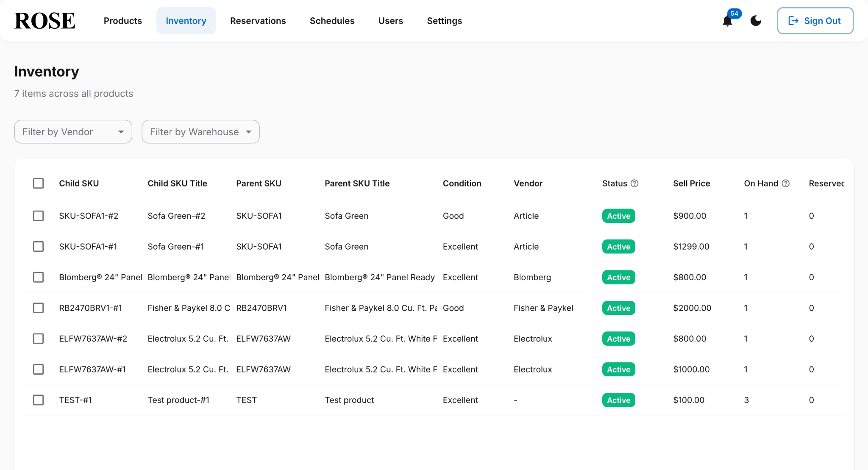The width and height of the screenshot is (868, 470).
Task: Open the Filter by Warehouse dropdown
Action: pos(200,132)
